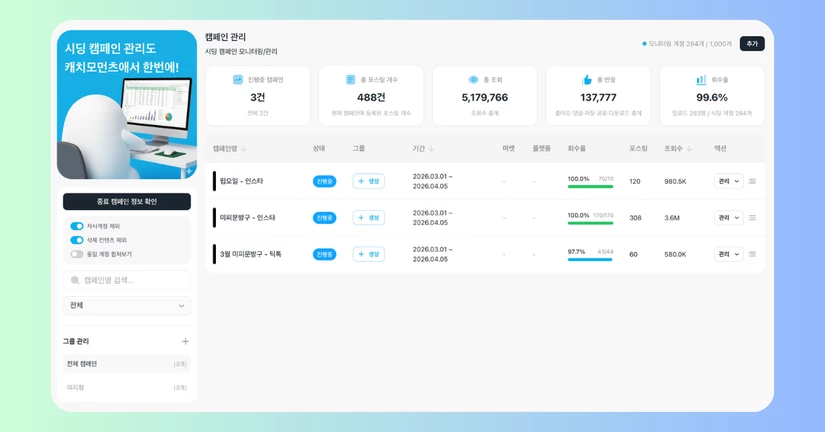Click the thumbs-up icon on 총 반응 card

[587, 79]
